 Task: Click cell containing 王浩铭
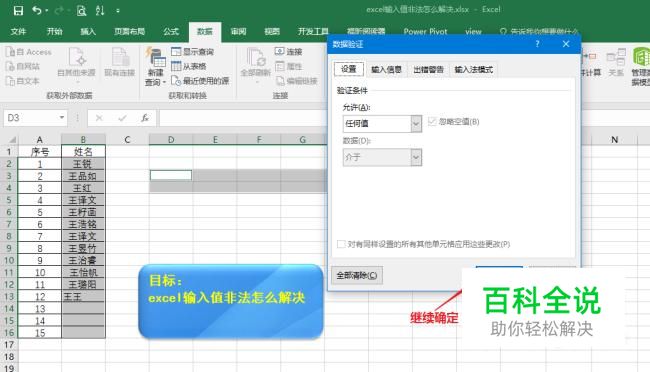click(x=83, y=224)
